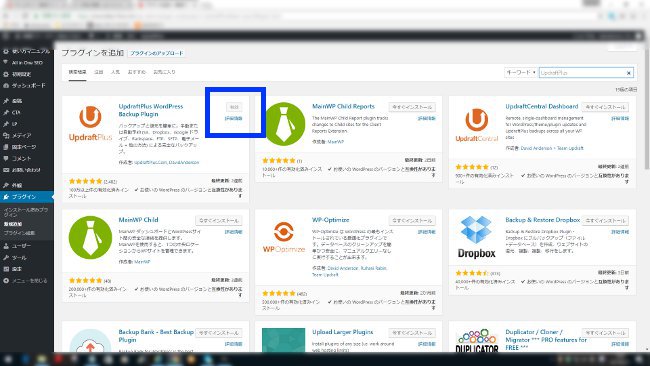Install Backup Bank plugin now

point(219,333)
